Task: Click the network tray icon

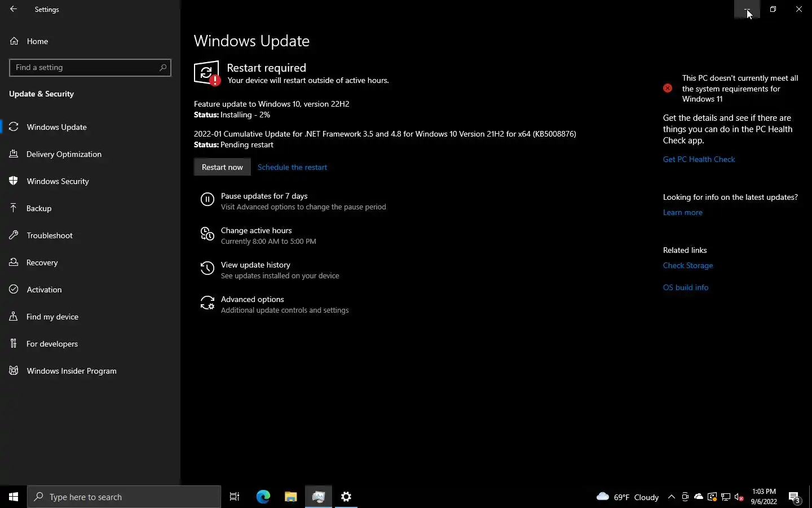Action: point(726,497)
